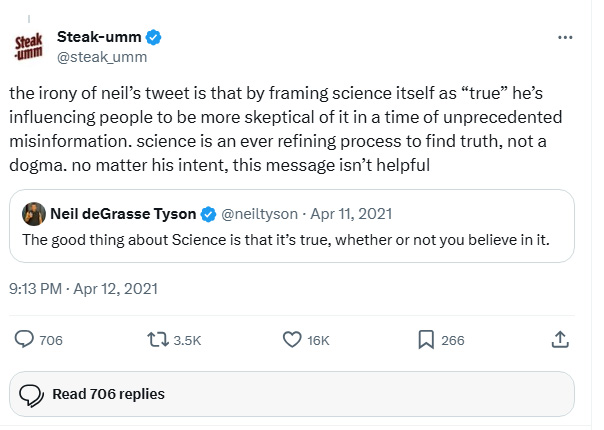Click the retweet arrows icon
Screen dimensions: 604x430
157,340
